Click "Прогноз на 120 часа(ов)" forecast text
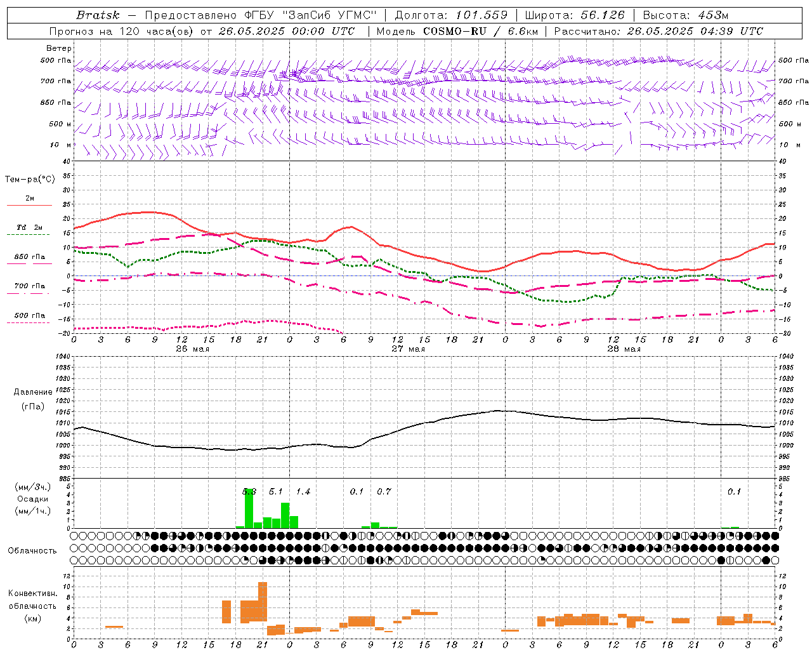 pos(121,31)
